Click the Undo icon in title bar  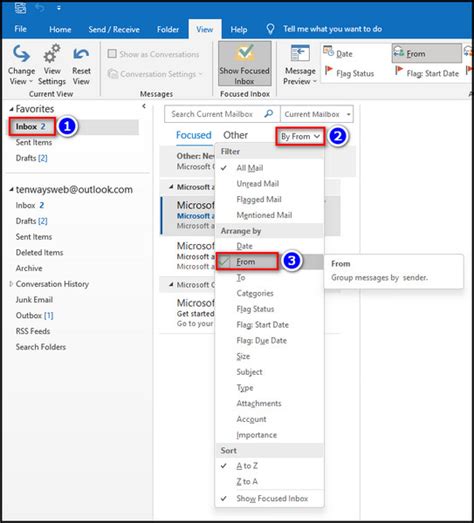(40, 7)
